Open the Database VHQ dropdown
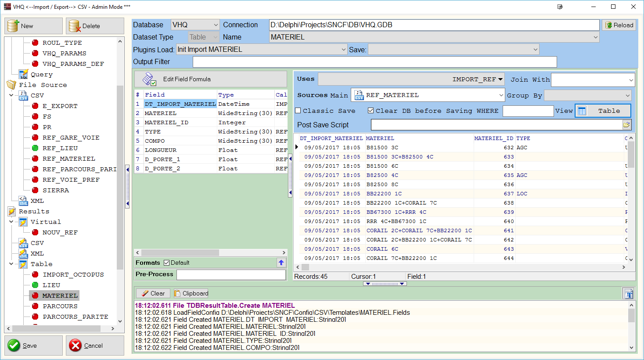The width and height of the screenshot is (644, 360). pos(195,25)
